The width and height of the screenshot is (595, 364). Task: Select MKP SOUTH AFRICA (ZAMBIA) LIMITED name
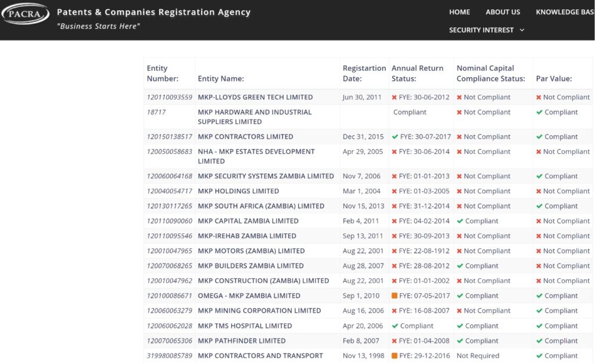pyautogui.click(x=261, y=206)
